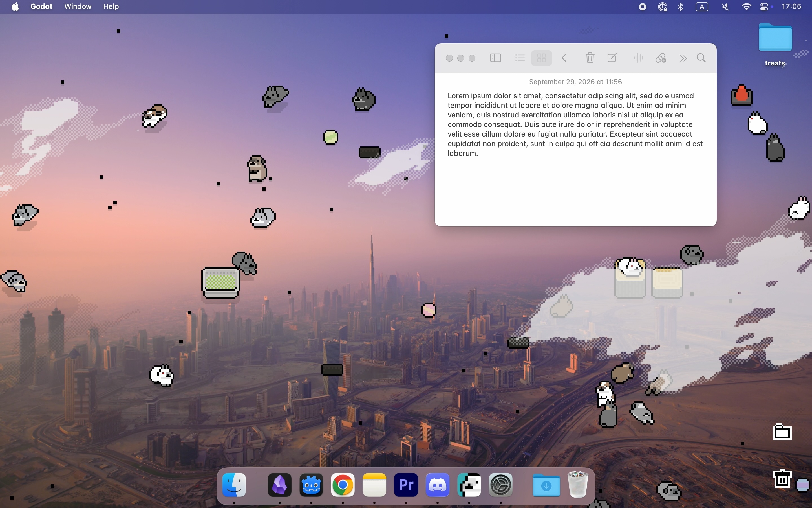
Task: Toggle the Notes sidebar panel
Action: tap(496, 58)
